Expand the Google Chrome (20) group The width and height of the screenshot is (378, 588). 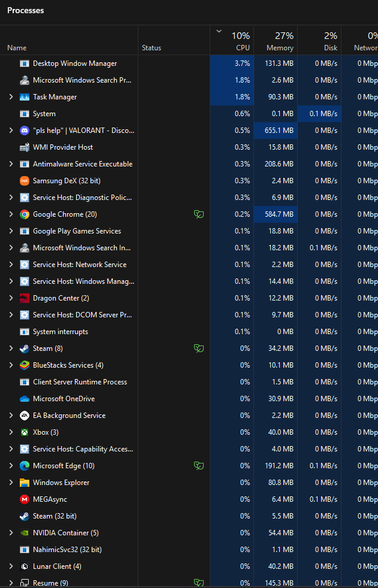(x=11, y=214)
